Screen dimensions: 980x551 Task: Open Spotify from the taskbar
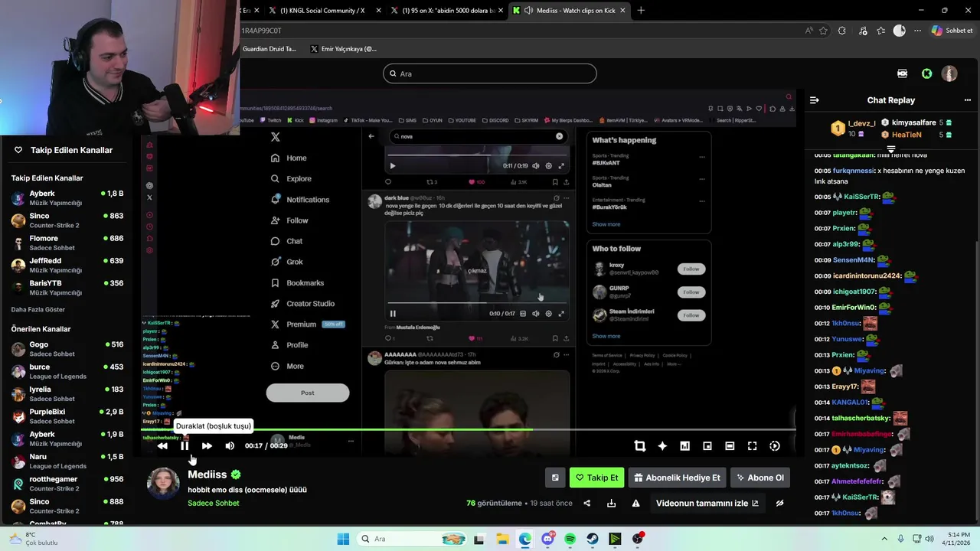(570, 539)
